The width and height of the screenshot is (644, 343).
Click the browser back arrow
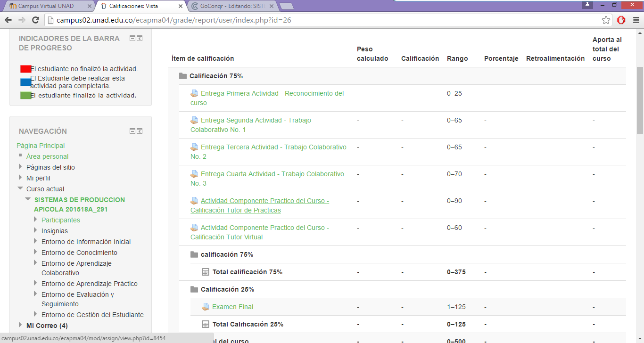8,20
